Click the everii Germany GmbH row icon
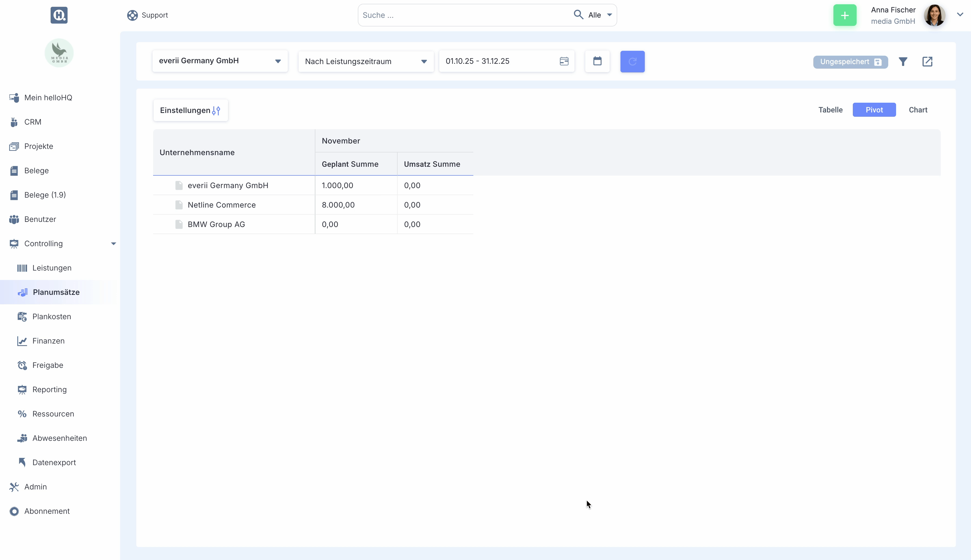Image resolution: width=971 pixels, height=560 pixels. 179,185
